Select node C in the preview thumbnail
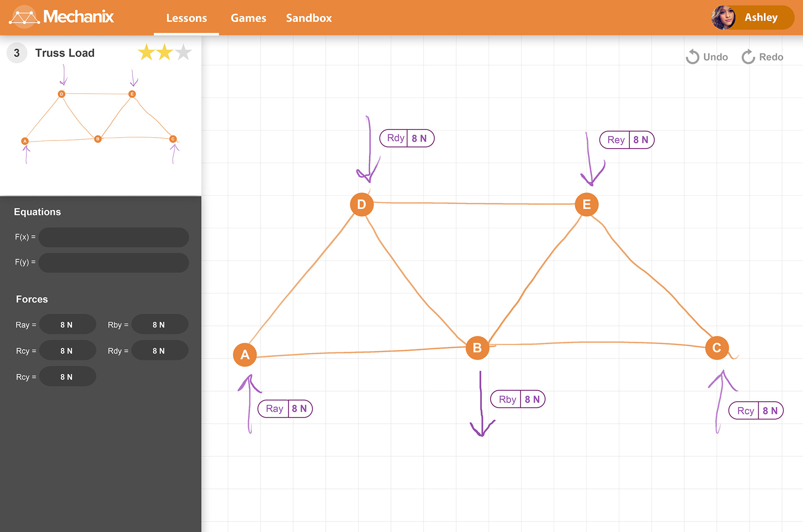The image size is (803, 532). (x=173, y=139)
